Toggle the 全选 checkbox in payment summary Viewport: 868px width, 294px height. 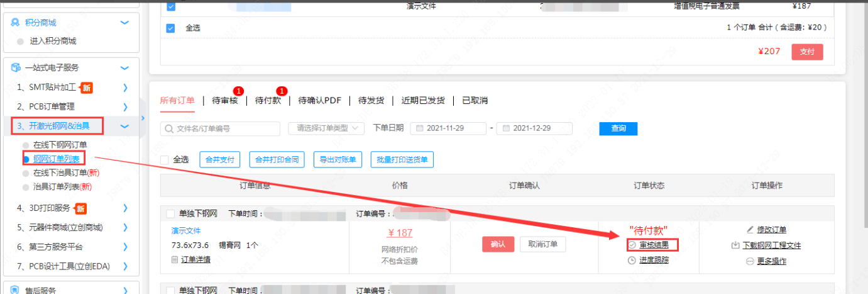coord(170,28)
